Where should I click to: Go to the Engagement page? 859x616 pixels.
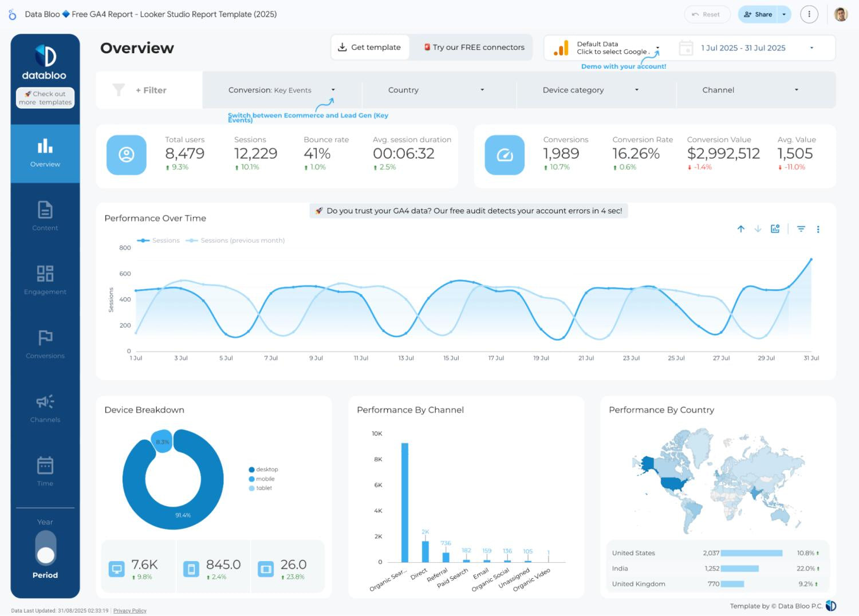45,279
